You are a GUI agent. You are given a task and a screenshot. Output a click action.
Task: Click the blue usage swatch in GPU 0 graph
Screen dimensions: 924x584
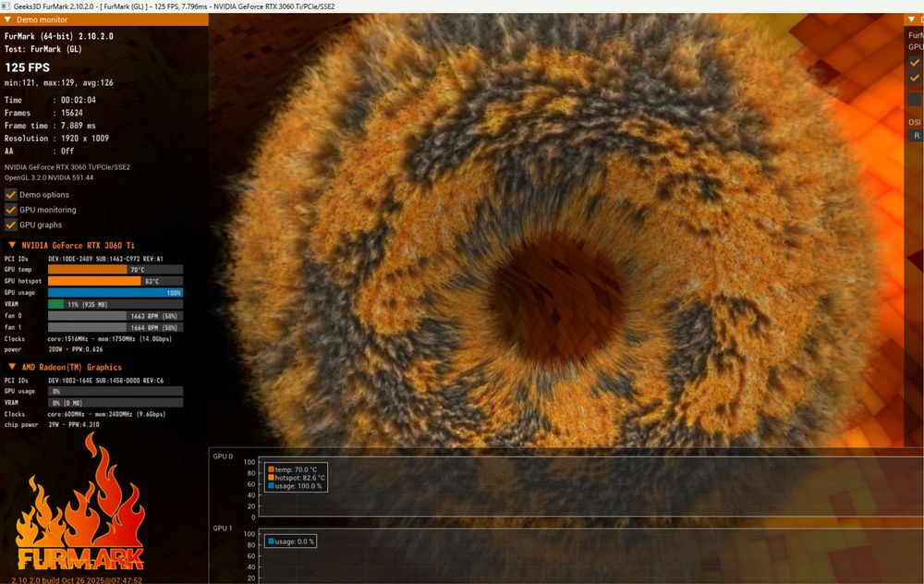click(x=271, y=486)
